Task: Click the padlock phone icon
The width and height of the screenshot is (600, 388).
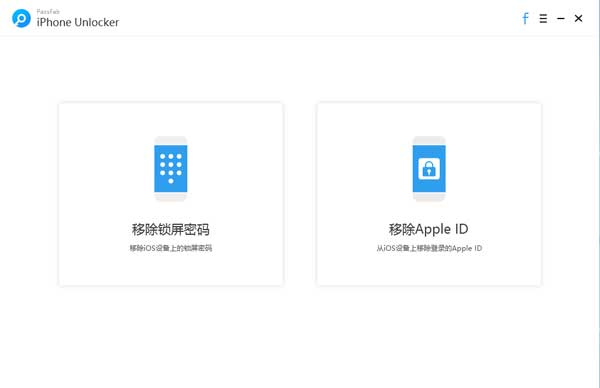Action: point(429,169)
